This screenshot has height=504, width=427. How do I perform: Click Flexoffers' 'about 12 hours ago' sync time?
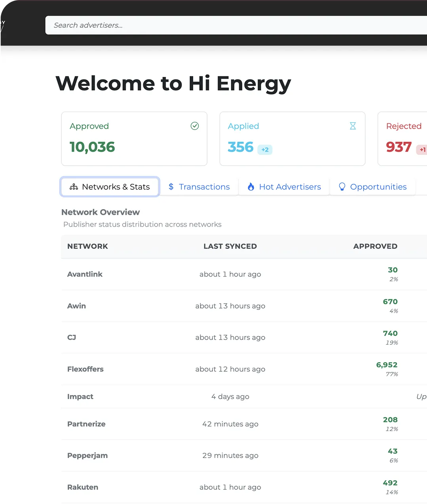pyautogui.click(x=230, y=369)
